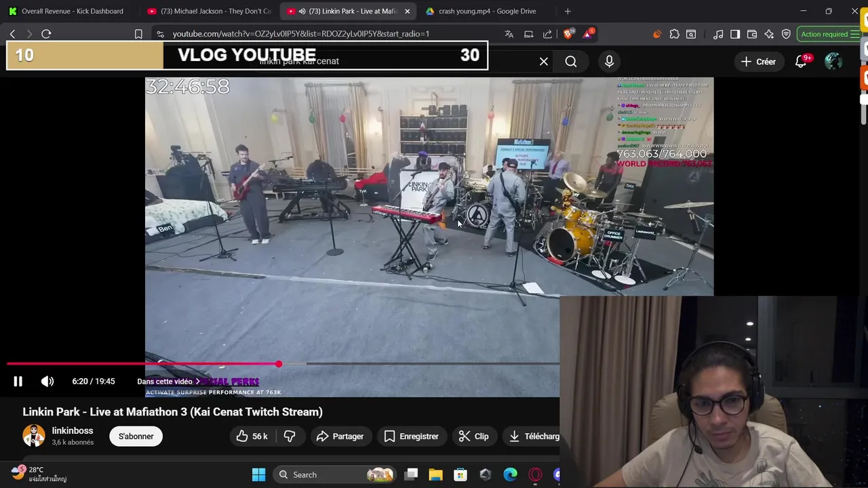Click the taskbar Search box
868x488 pixels.
coord(336,474)
